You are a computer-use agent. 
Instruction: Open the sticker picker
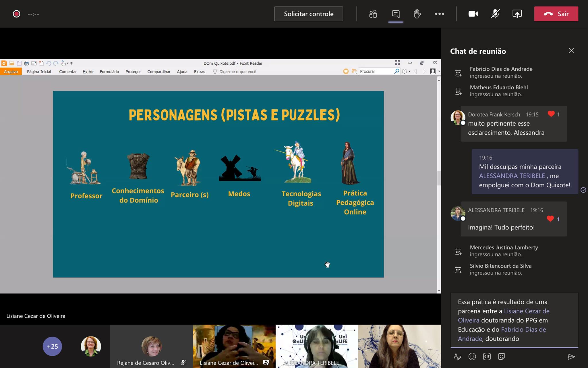tap(502, 357)
